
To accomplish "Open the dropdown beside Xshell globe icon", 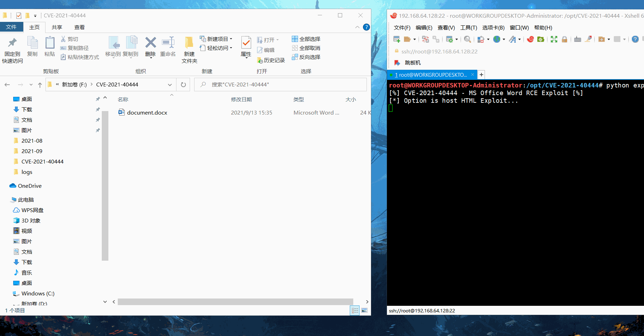I will click(504, 39).
